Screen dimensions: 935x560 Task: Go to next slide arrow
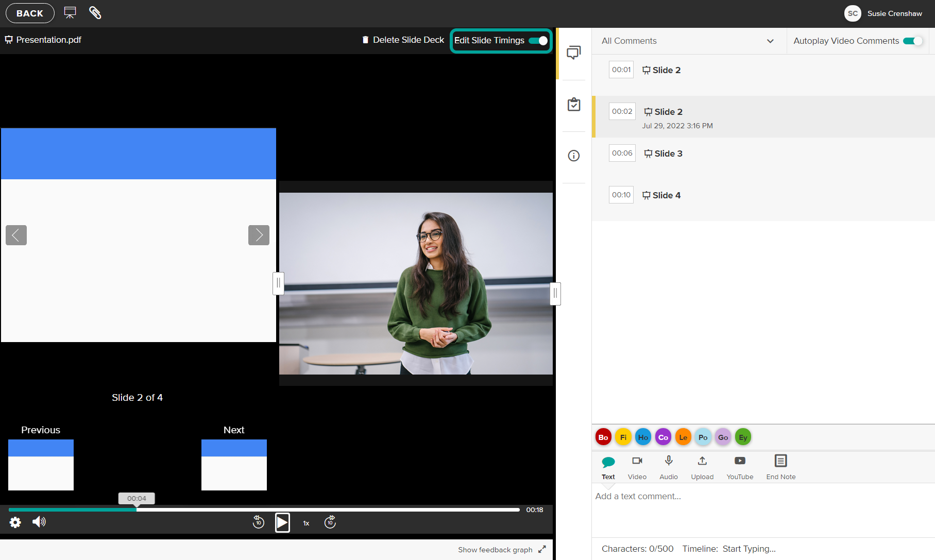pyautogui.click(x=259, y=235)
